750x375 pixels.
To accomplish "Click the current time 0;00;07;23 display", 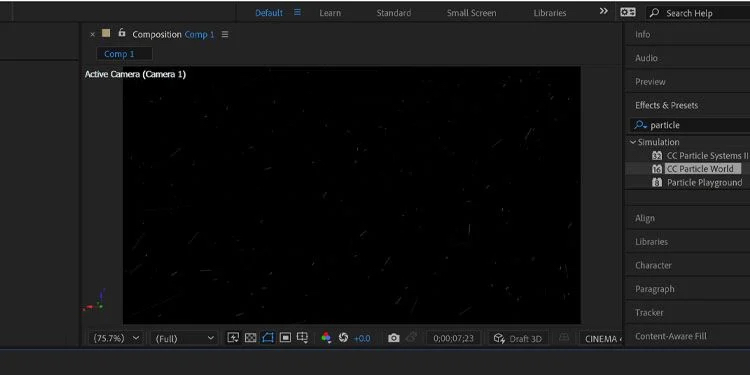I will pos(453,338).
